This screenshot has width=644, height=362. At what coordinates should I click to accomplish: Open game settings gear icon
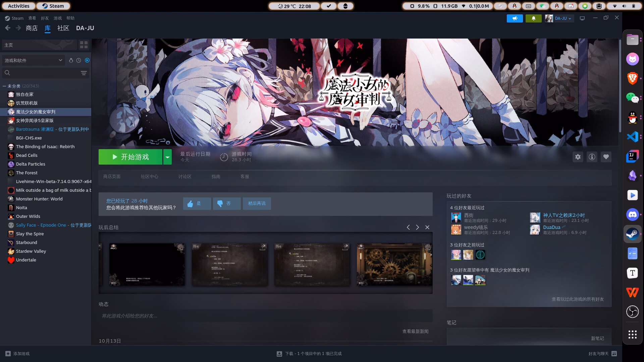[578, 157]
